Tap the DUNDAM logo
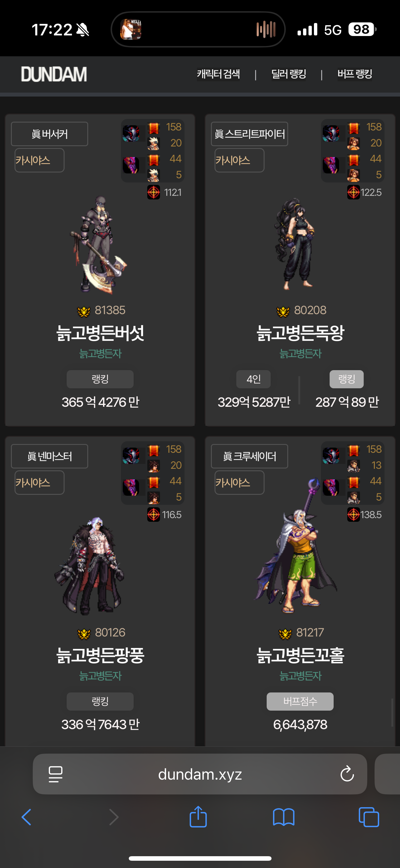The width and height of the screenshot is (400, 868). pos(54,74)
